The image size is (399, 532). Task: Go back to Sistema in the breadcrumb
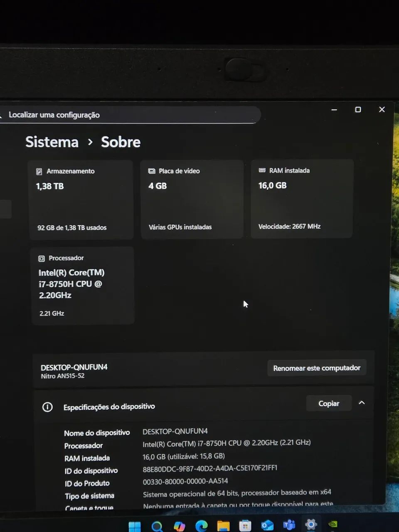(x=52, y=142)
